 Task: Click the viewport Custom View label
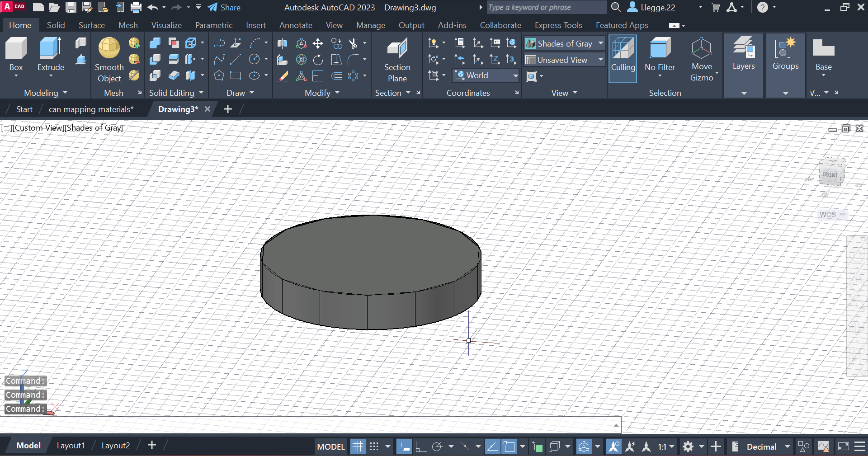(38, 128)
